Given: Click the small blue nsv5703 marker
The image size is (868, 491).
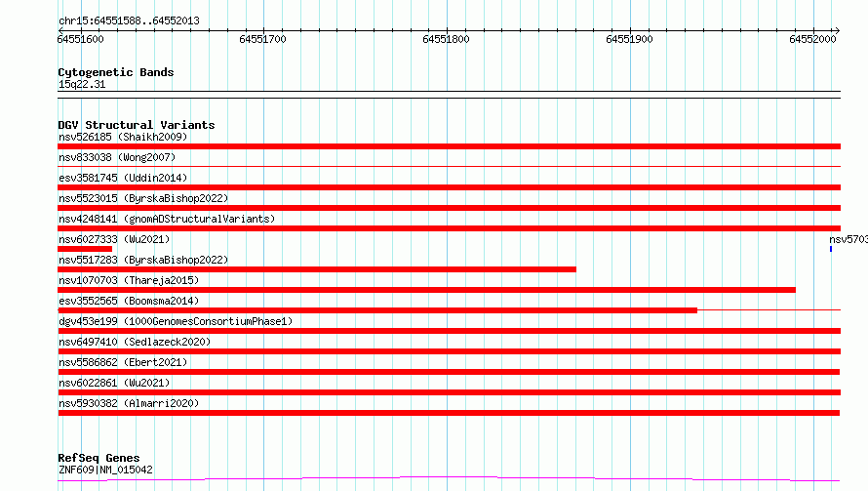Looking at the screenshot, I should 830,249.
